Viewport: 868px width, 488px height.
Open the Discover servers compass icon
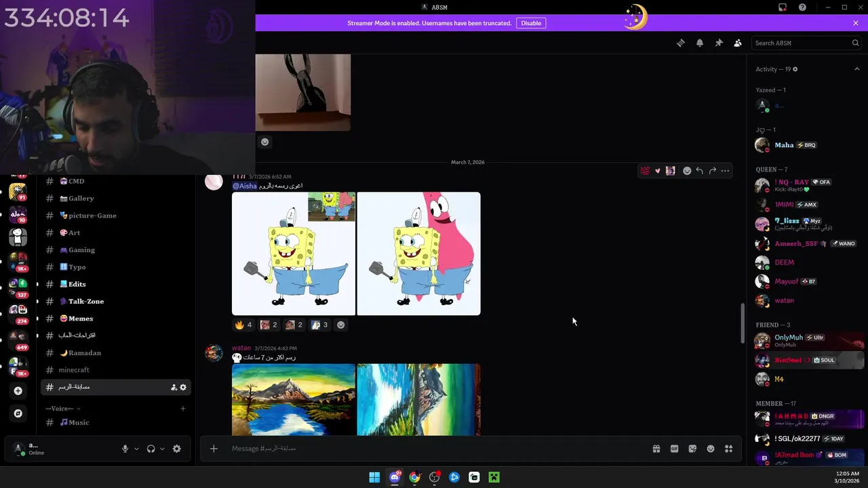coord(18,413)
